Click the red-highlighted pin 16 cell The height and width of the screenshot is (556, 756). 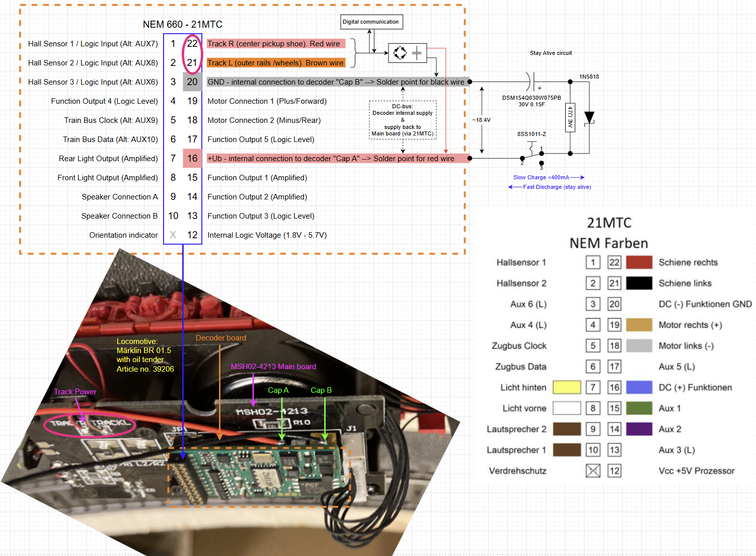[x=192, y=159]
